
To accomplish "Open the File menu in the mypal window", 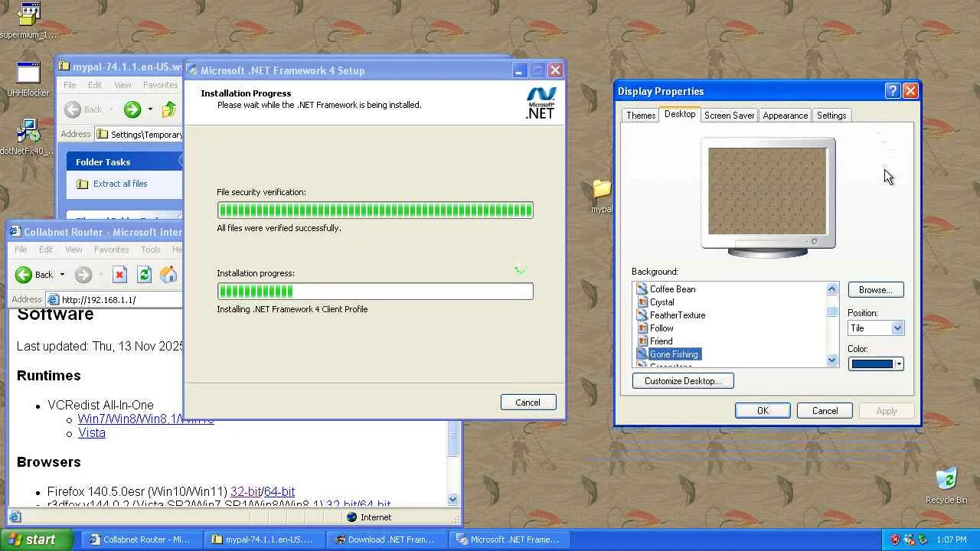I will (70, 85).
